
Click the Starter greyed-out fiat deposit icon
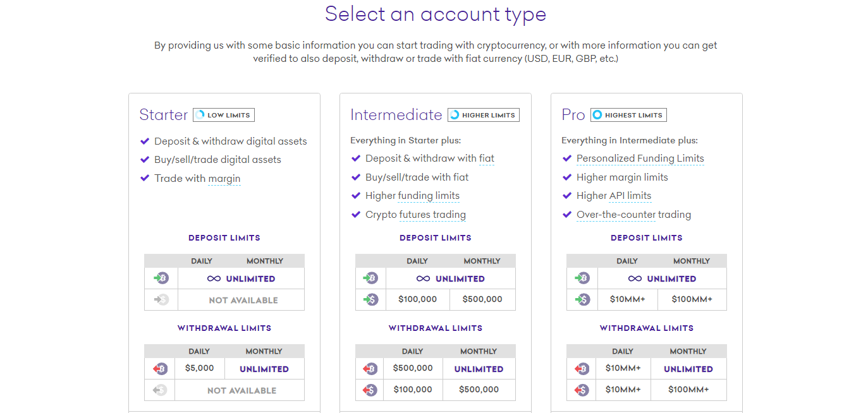point(161,300)
